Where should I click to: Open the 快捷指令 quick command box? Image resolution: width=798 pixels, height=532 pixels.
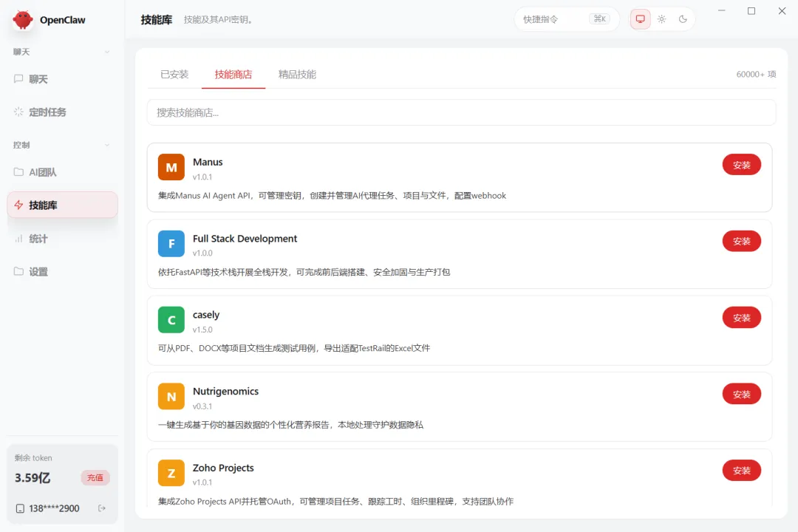click(567, 19)
